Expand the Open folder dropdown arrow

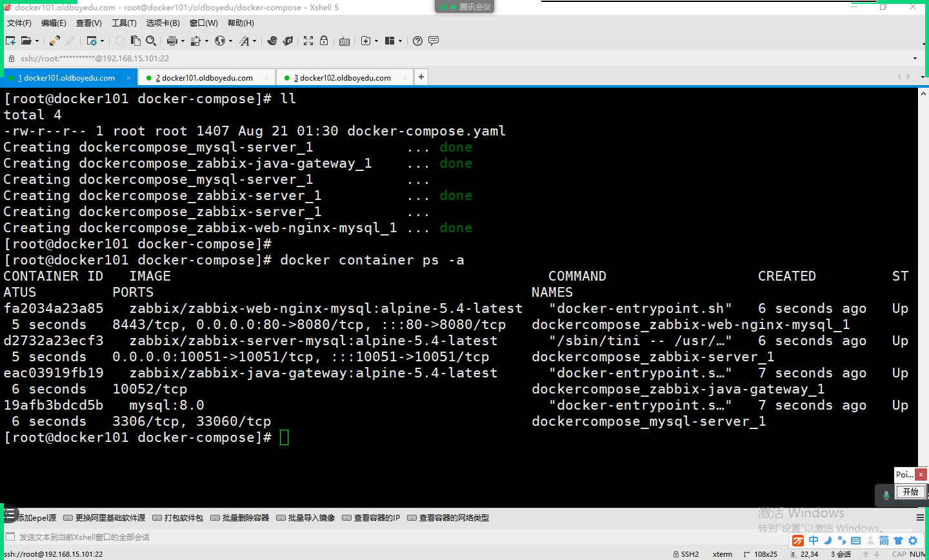click(37, 41)
